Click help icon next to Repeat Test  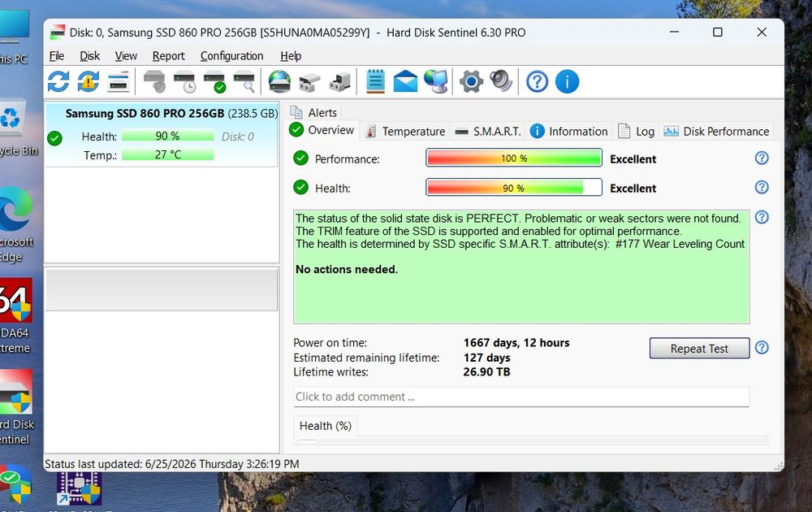762,347
